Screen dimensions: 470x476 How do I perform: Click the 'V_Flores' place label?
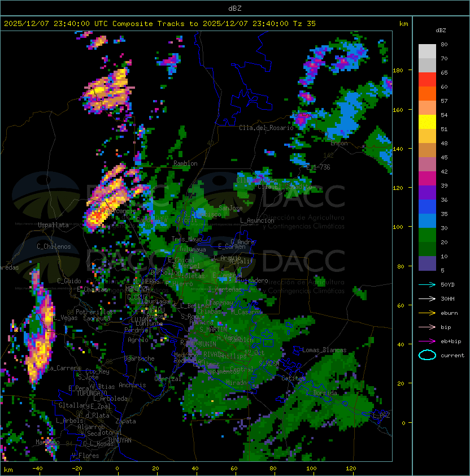(x=85, y=456)
